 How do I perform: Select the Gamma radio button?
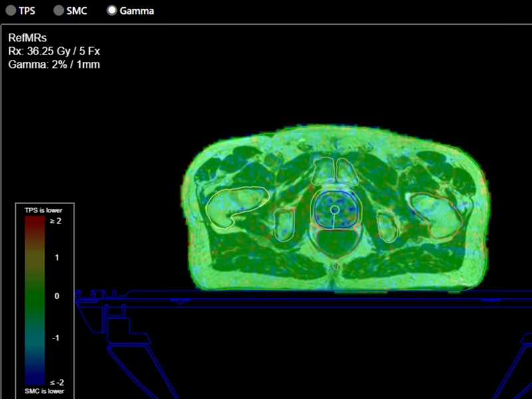[112, 11]
